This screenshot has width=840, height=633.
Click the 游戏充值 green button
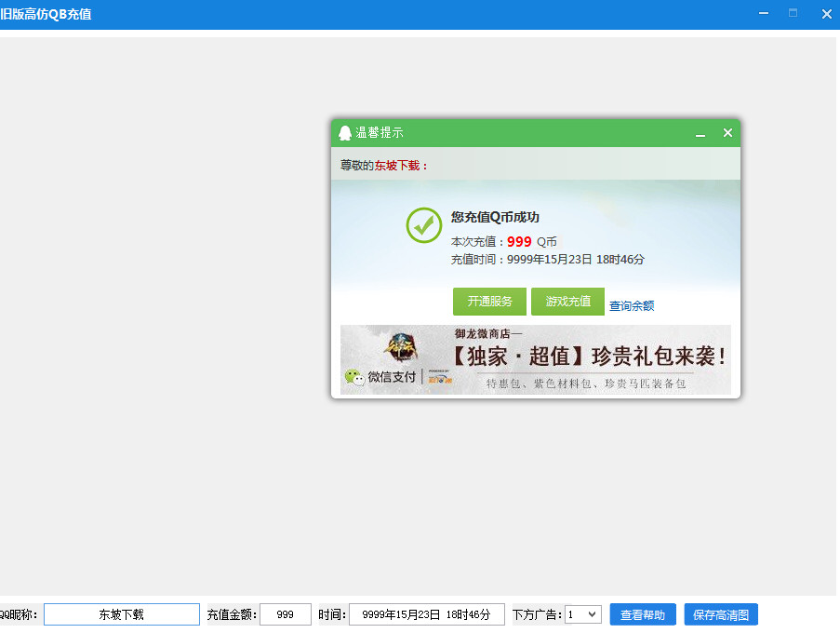click(x=567, y=302)
